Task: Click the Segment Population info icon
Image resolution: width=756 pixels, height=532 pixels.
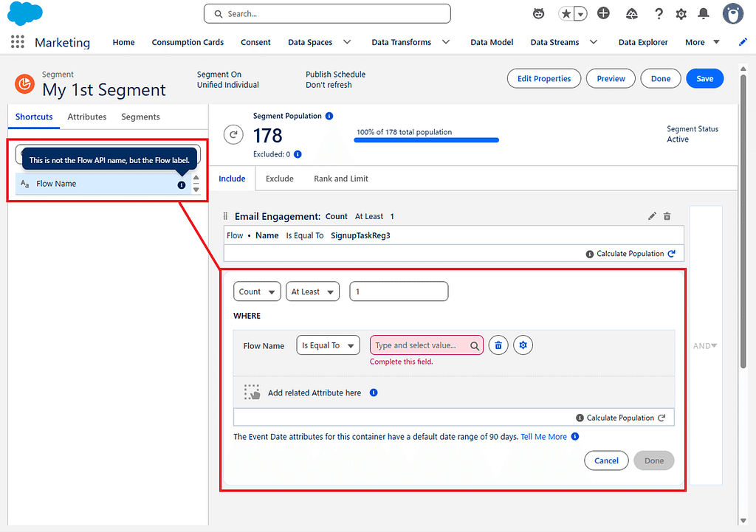Action: click(x=329, y=116)
